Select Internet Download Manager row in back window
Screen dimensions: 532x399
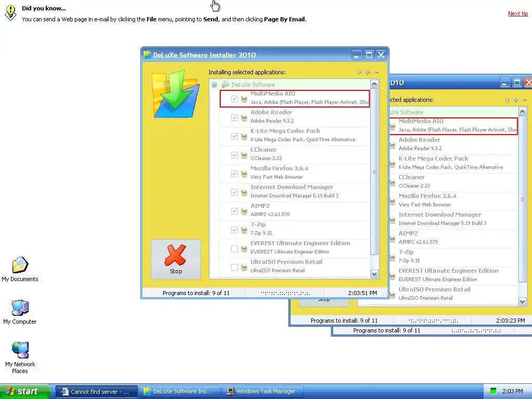click(x=453, y=219)
